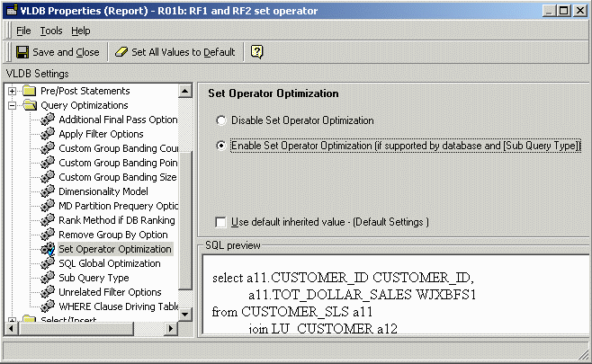Open the Help menu
592x364 pixels.
click(81, 31)
